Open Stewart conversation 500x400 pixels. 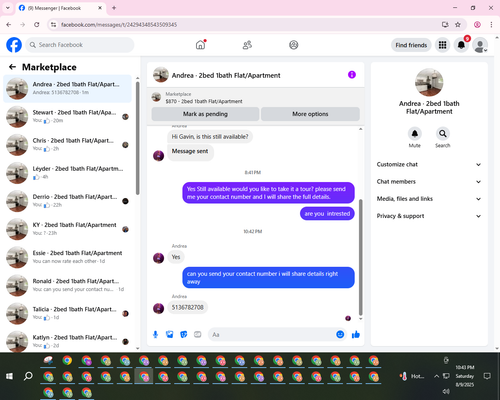click(67, 117)
